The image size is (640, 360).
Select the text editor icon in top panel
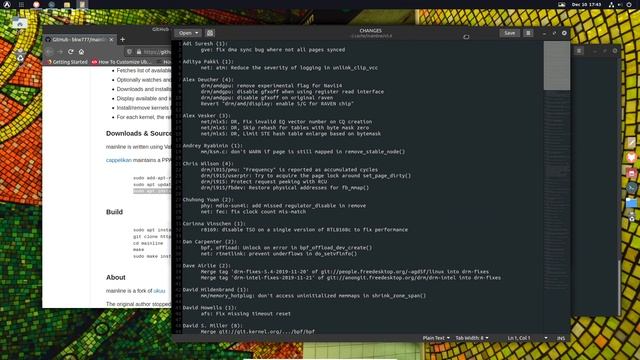(82, 4)
